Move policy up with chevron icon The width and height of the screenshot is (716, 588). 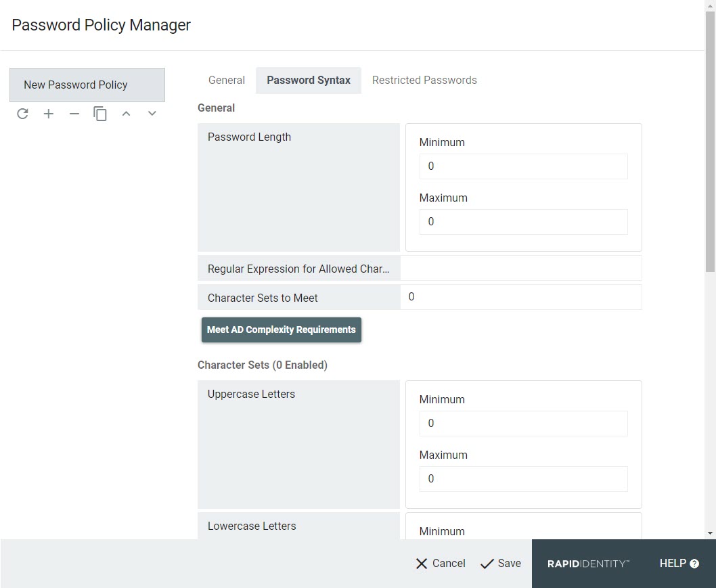point(126,114)
